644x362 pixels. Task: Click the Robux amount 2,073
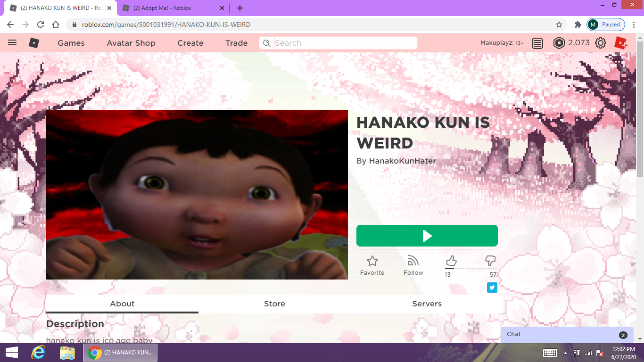579,43
